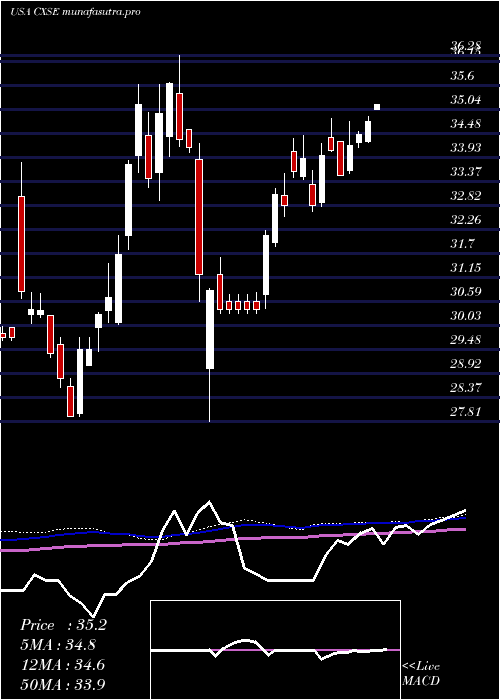Click the MACD inset chart panel
Viewport: 500px width, 700px height.
click(275, 650)
